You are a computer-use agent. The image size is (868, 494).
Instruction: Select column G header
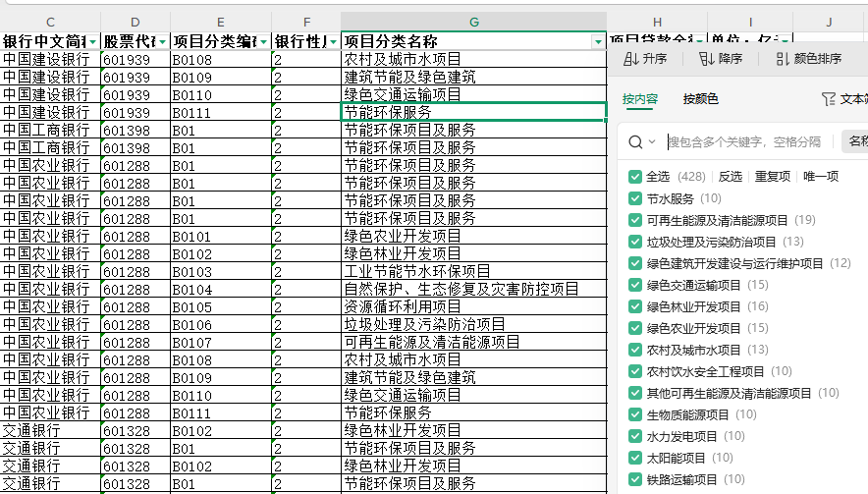click(474, 23)
